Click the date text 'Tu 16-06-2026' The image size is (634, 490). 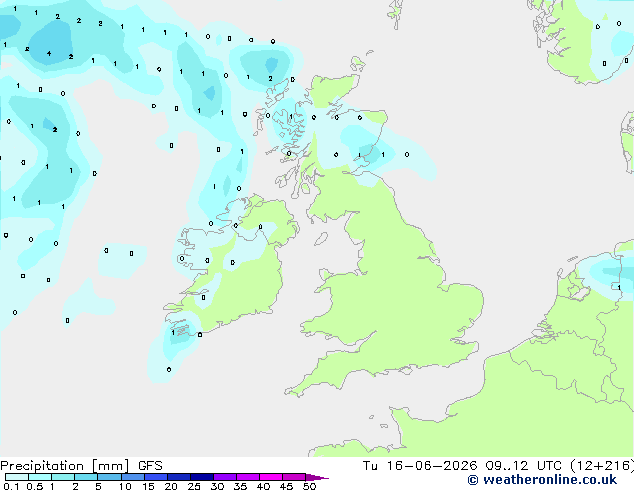click(x=420, y=466)
